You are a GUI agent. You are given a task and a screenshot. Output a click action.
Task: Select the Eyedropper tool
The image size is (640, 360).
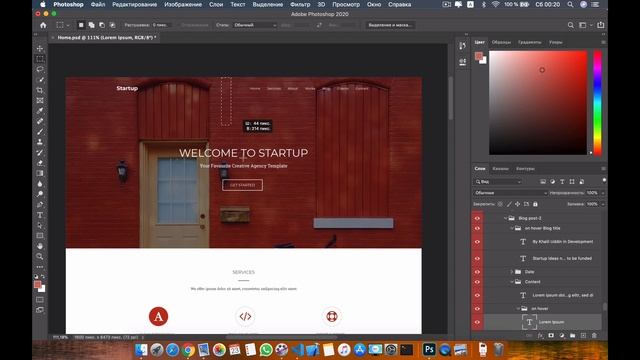[x=40, y=111]
